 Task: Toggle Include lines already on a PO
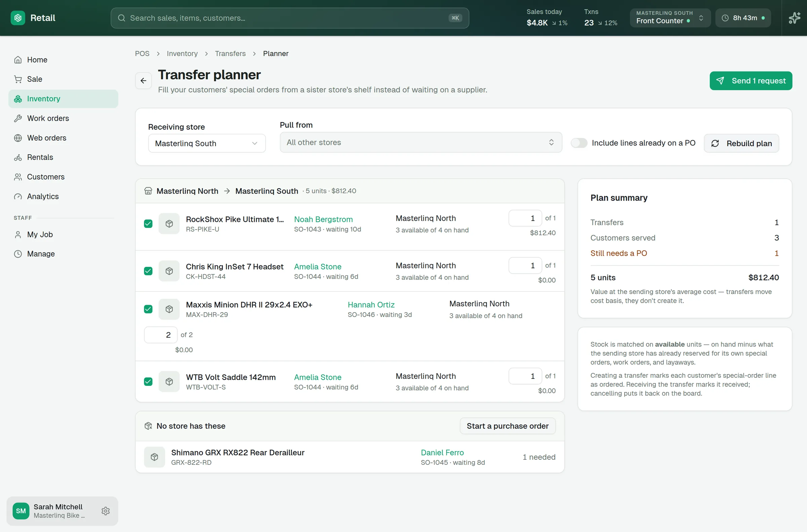click(x=579, y=143)
